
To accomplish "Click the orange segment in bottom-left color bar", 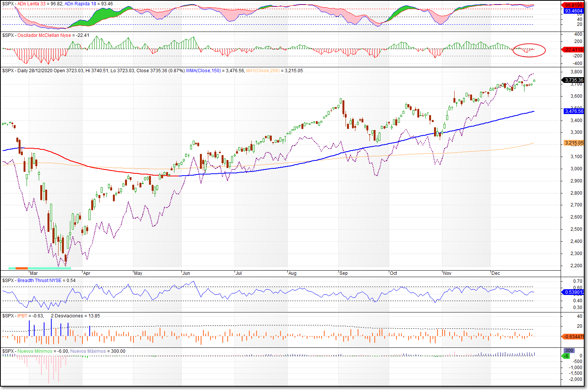I will point(22,268).
